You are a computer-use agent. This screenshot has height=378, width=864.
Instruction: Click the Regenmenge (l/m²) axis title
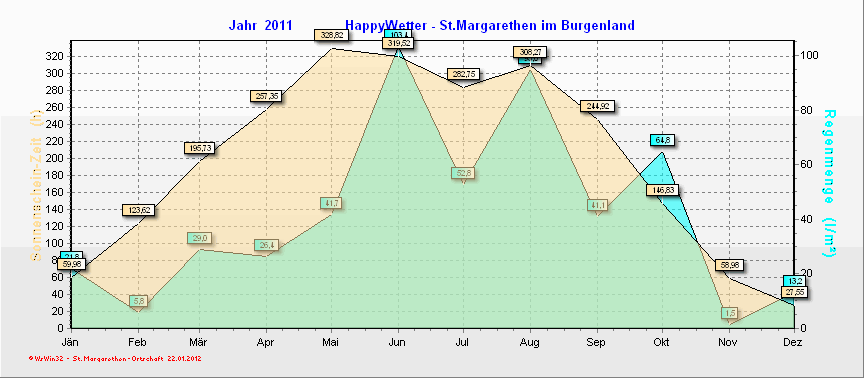830,183
